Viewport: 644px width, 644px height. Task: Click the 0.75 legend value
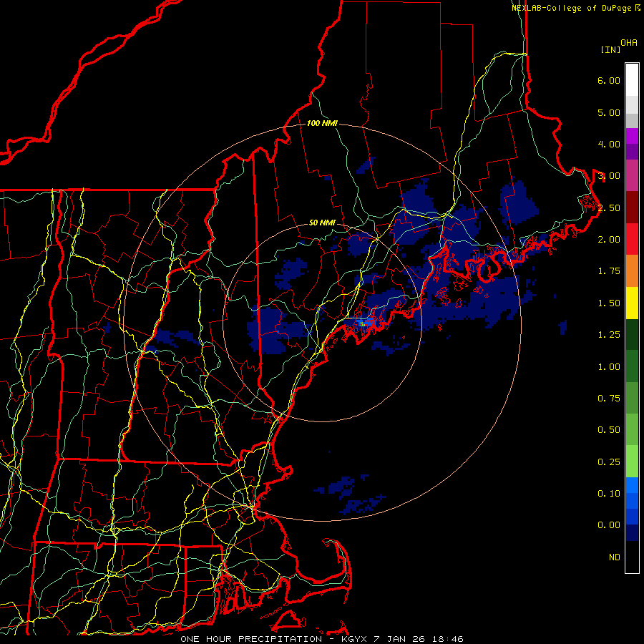609,399
